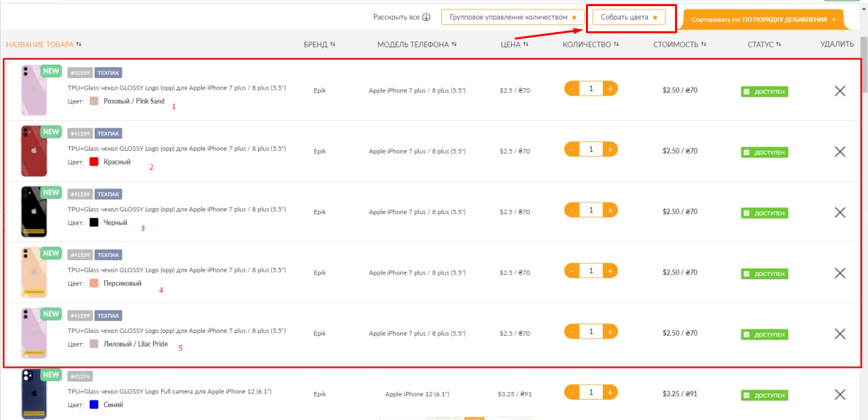Delete the Красный case from cart

point(839,152)
